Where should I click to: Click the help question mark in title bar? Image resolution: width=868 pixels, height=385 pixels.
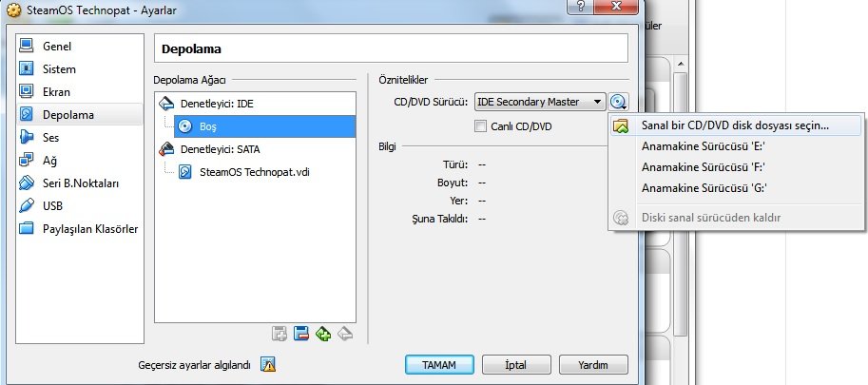point(580,7)
